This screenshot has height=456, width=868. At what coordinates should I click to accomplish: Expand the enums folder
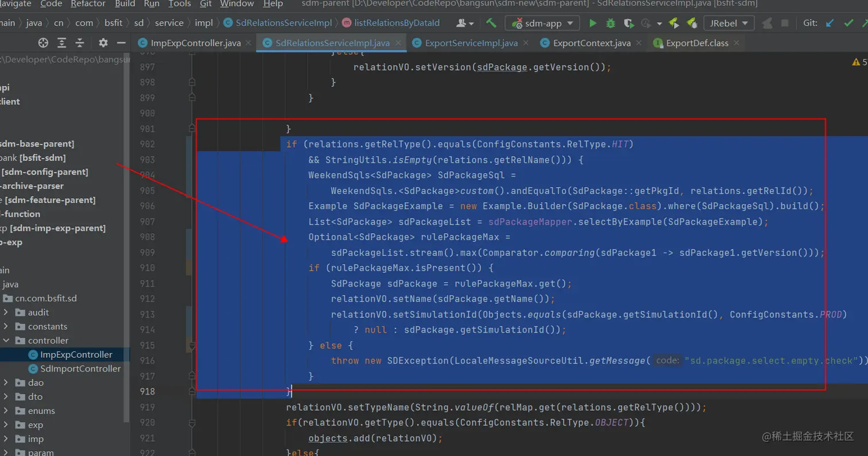tap(6, 411)
